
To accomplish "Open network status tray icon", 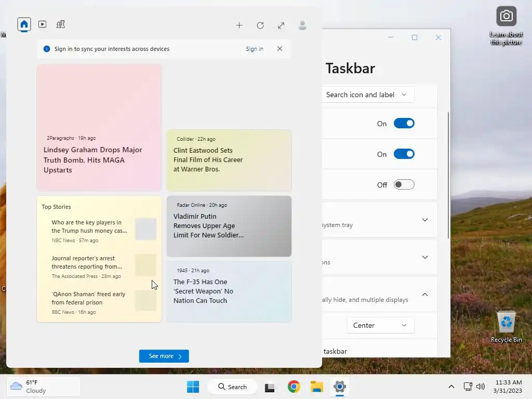I will click(x=468, y=387).
